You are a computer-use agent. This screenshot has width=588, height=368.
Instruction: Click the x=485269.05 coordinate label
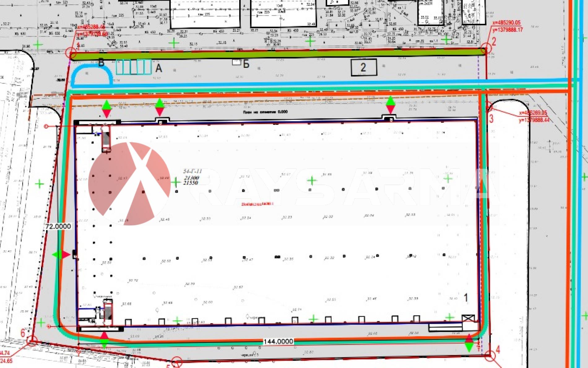pyautogui.click(x=533, y=113)
